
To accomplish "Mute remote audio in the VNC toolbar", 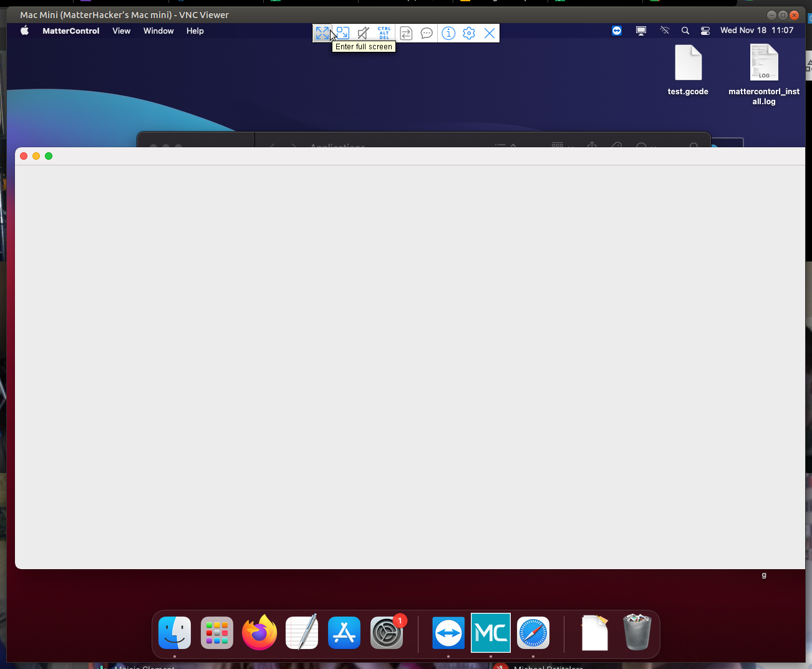I will click(x=363, y=33).
